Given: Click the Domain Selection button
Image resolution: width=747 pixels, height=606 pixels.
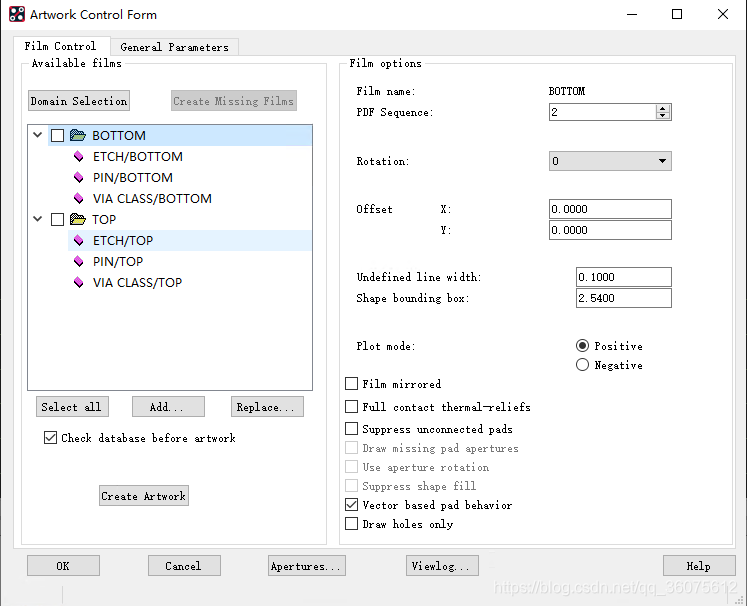Looking at the screenshot, I should click(x=79, y=101).
